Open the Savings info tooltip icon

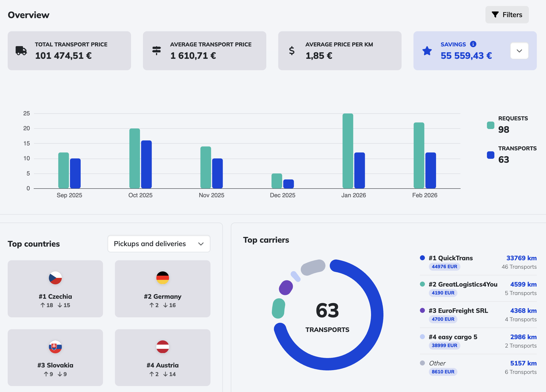pyautogui.click(x=473, y=44)
